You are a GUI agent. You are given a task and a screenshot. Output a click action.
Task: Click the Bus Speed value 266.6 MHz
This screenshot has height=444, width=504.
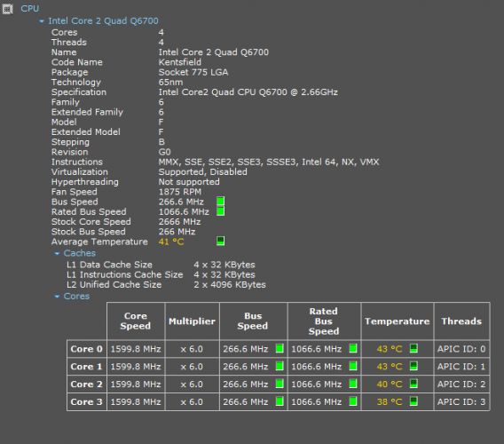[181, 202]
